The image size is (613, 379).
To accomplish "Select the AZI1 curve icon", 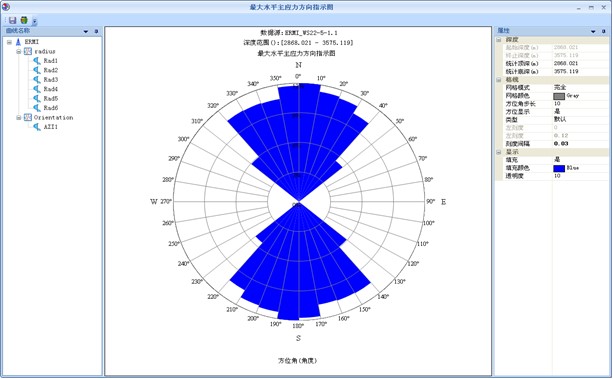I will [x=37, y=127].
